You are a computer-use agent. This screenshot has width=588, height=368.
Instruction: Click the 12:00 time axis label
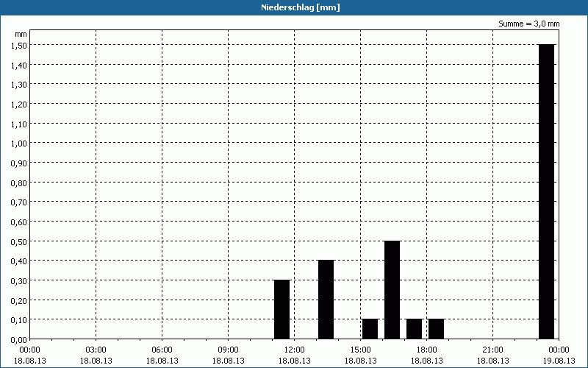pyautogui.click(x=295, y=350)
